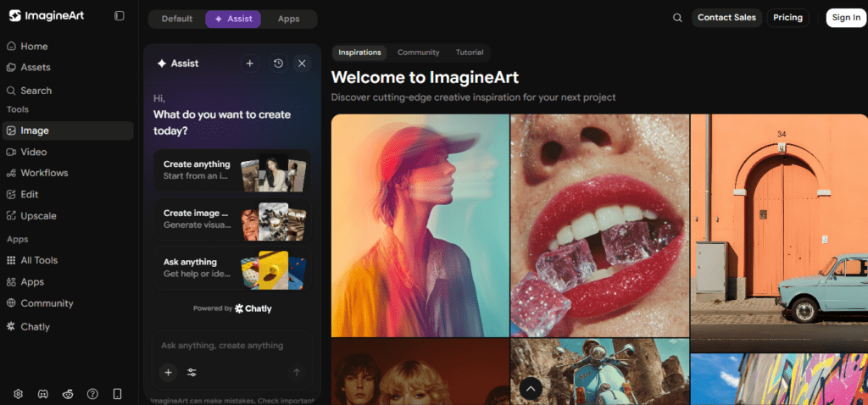Collapse the sidebar using the panel icon

(x=119, y=16)
